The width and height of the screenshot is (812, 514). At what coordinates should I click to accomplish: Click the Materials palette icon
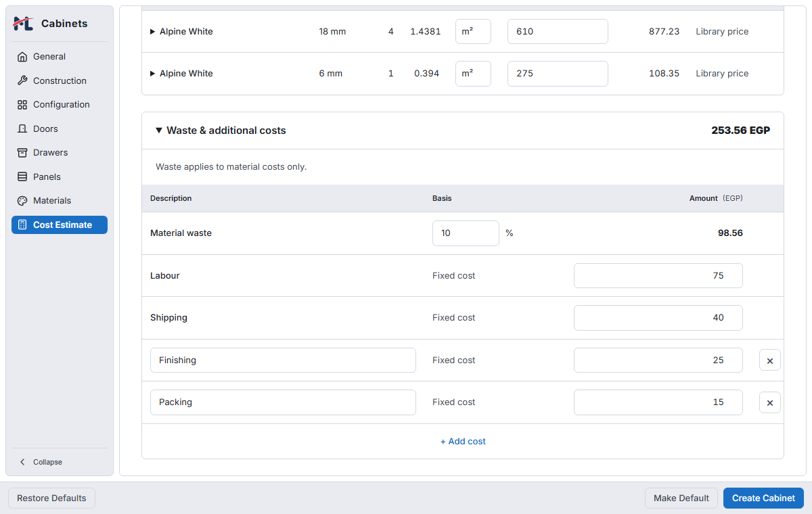(22, 201)
